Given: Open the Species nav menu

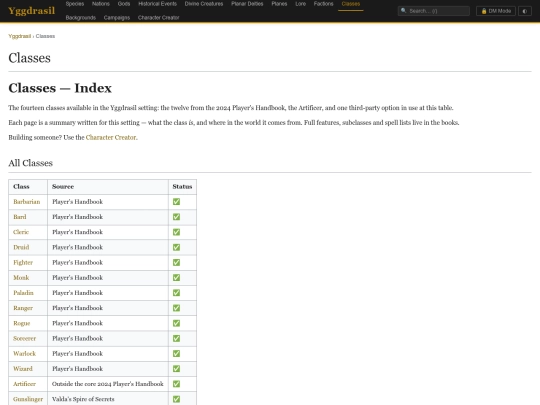Looking at the screenshot, I should 75,4.
